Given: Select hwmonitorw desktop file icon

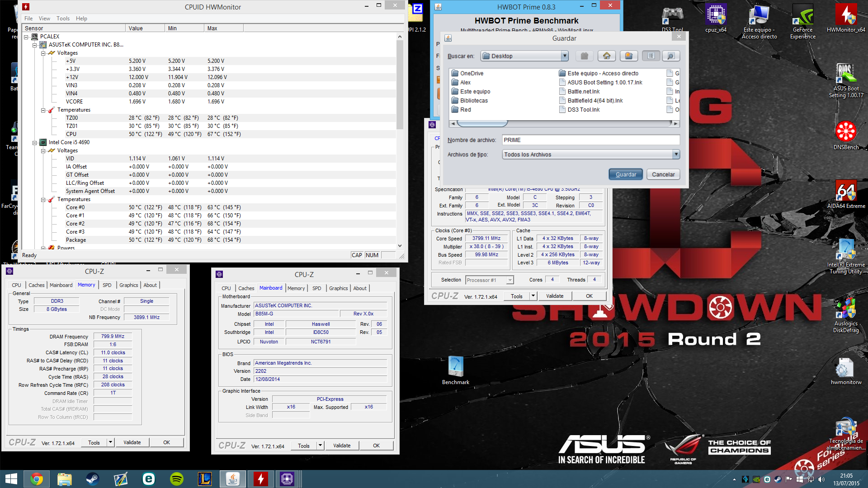Looking at the screenshot, I should 846,371.
